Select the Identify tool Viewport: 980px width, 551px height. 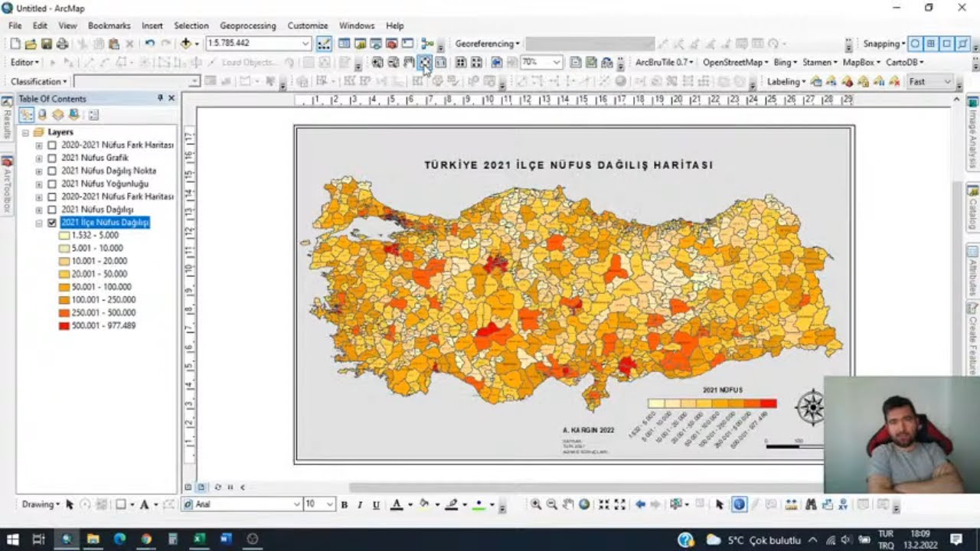[x=739, y=504]
